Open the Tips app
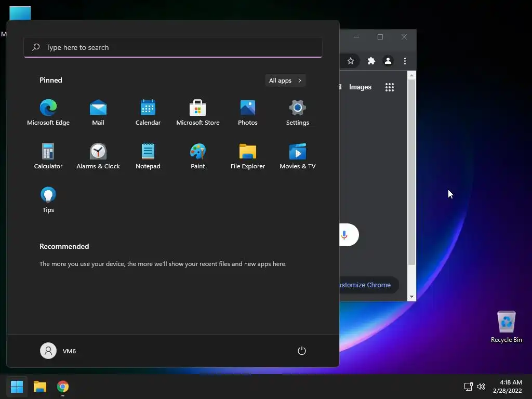532x399 pixels. pyautogui.click(x=48, y=200)
